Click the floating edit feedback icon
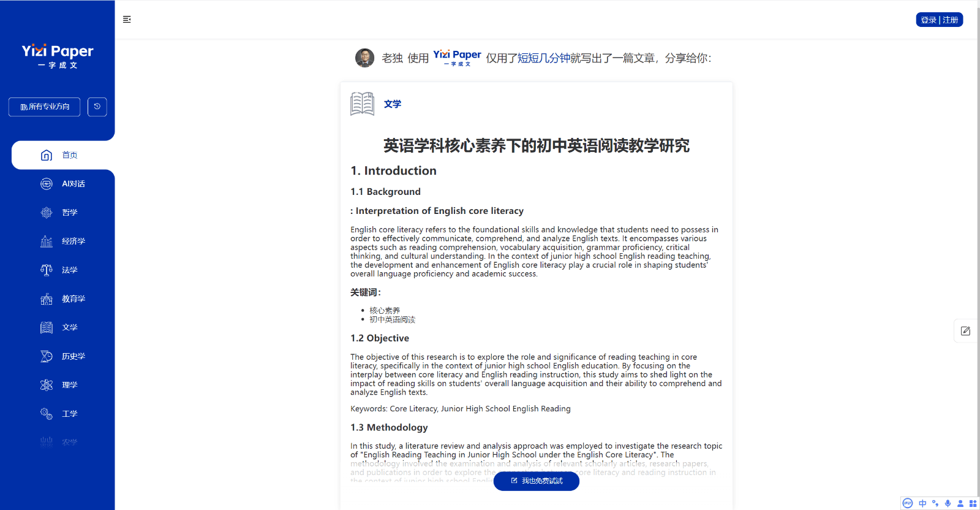 click(x=966, y=331)
